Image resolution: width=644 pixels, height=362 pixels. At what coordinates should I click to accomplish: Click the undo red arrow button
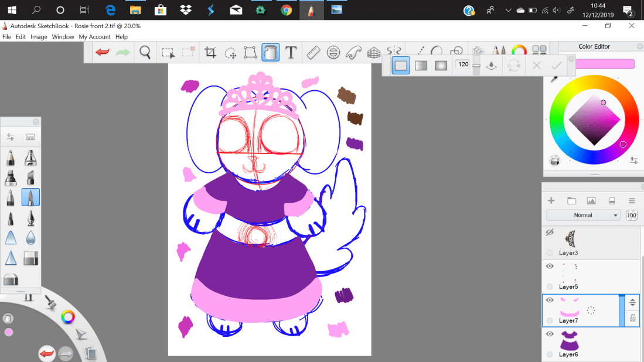coord(103,53)
